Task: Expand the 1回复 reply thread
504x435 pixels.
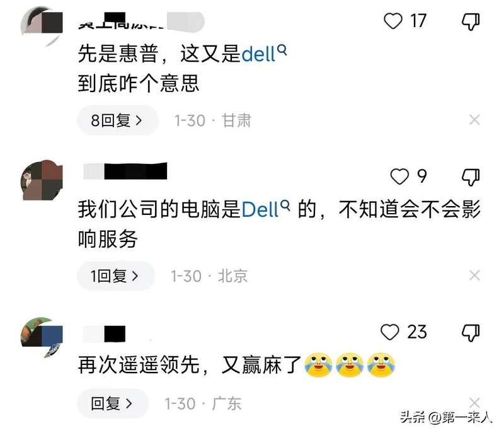Action: (x=116, y=275)
